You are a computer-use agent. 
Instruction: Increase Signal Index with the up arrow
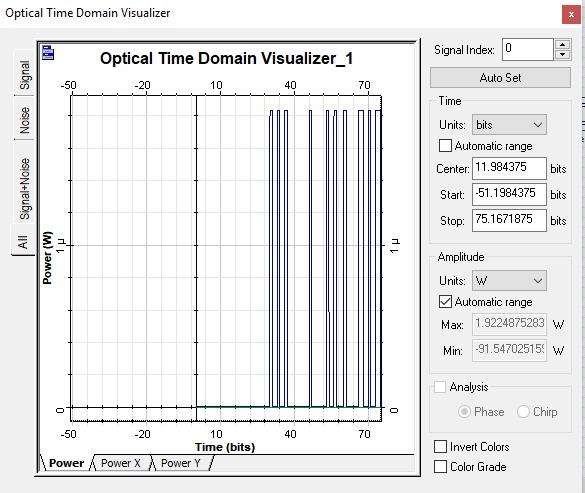pyautogui.click(x=562, y=44)
